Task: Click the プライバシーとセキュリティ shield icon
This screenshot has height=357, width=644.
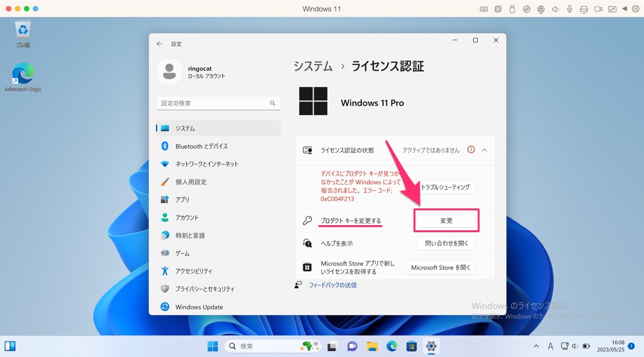Action: pyautogui.click(x=165, y=289)
